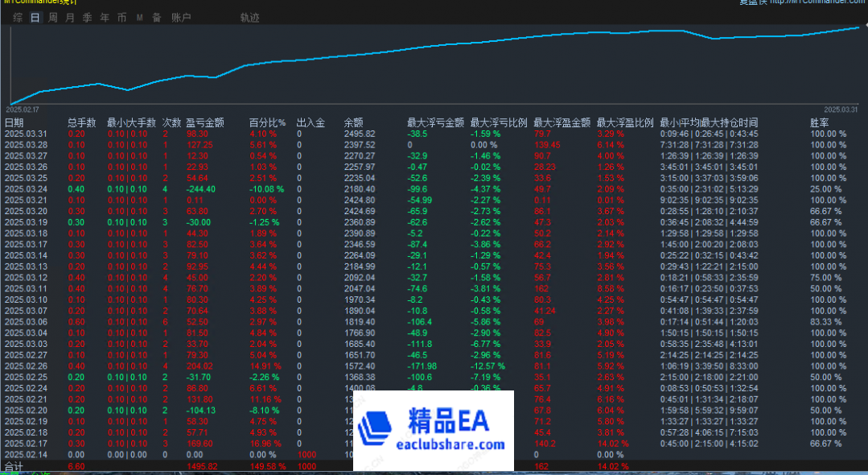Sort by the 总手数 column header
The image size is (868, 475).
[x=82, y=122]
